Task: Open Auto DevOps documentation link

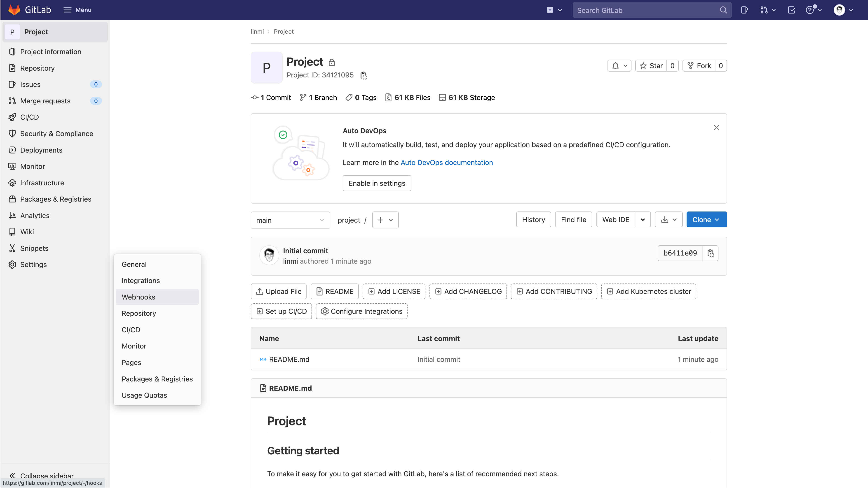Action: coord(446,163)
